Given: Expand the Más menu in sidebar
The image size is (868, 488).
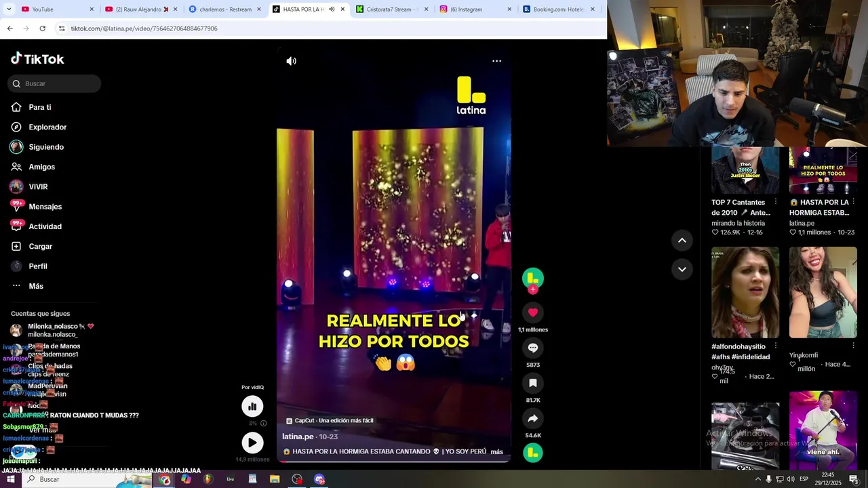Looking at the screenshot, I should 36,286.
